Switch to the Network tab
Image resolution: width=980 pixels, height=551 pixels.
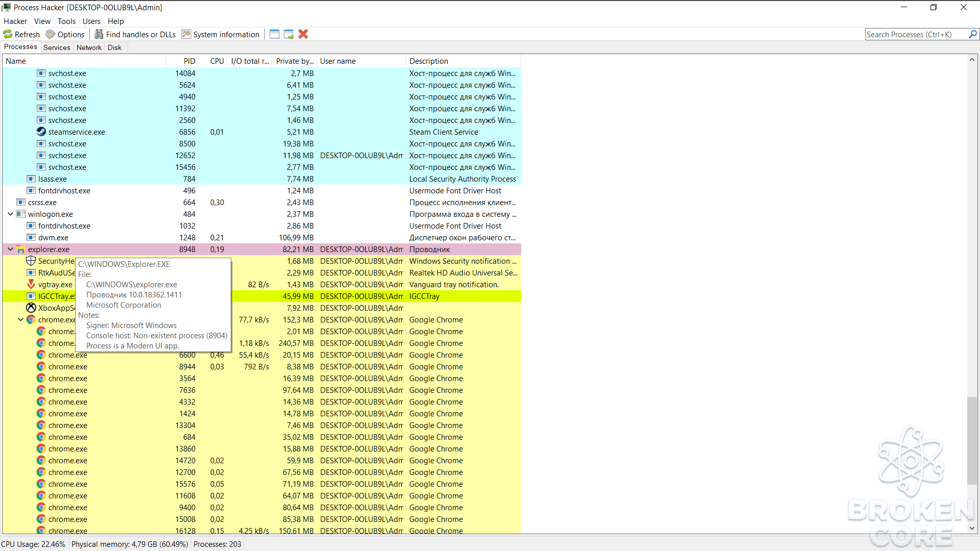click(89, 47)
